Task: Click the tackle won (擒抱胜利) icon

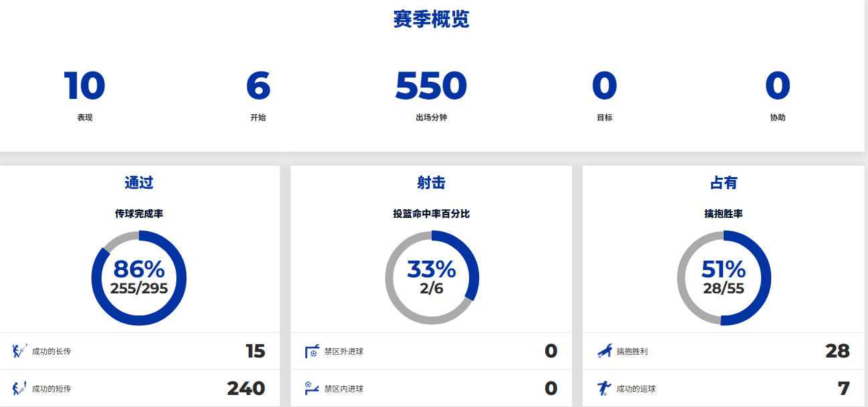Action: [604, 351]
